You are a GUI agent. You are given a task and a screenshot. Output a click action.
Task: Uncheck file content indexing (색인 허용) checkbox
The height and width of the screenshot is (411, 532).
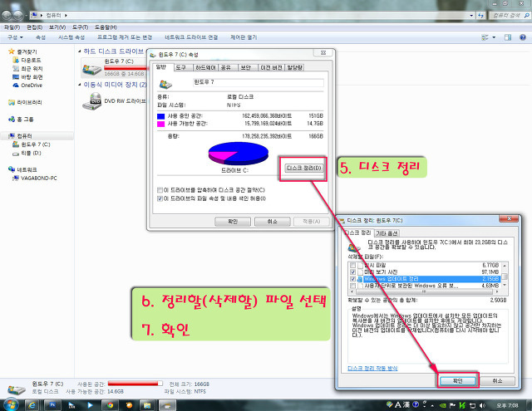point(160,198)
